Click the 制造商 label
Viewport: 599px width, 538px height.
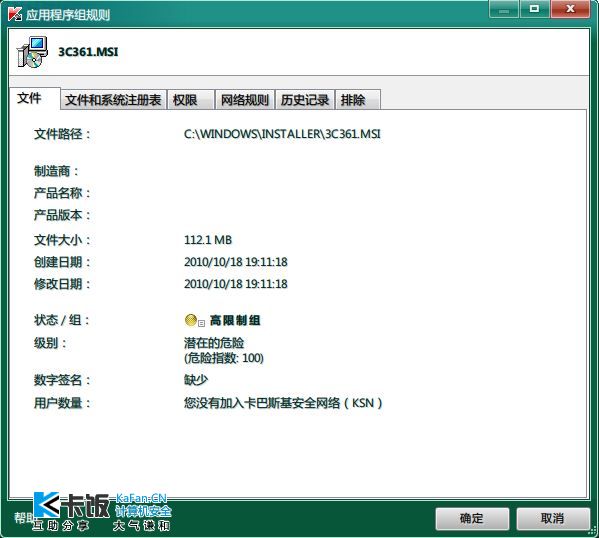pyautogui.click(x=56, y=171)
